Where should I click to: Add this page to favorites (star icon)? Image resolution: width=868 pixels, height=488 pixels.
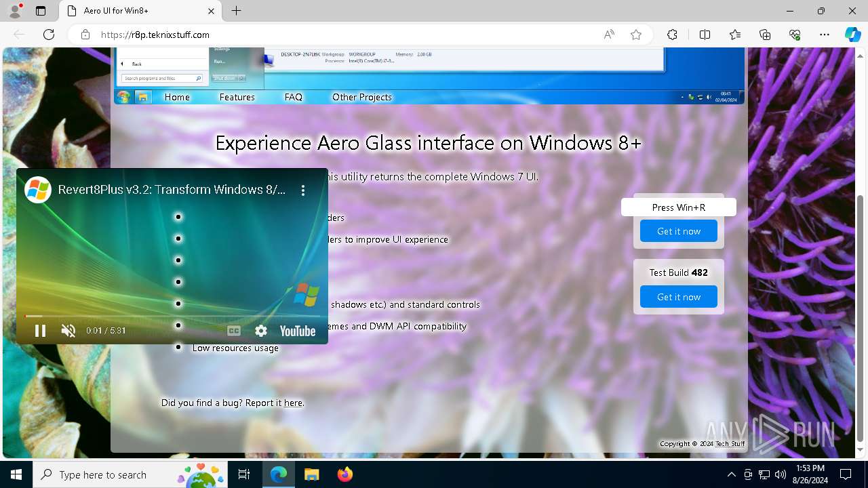tap(636, 35)
